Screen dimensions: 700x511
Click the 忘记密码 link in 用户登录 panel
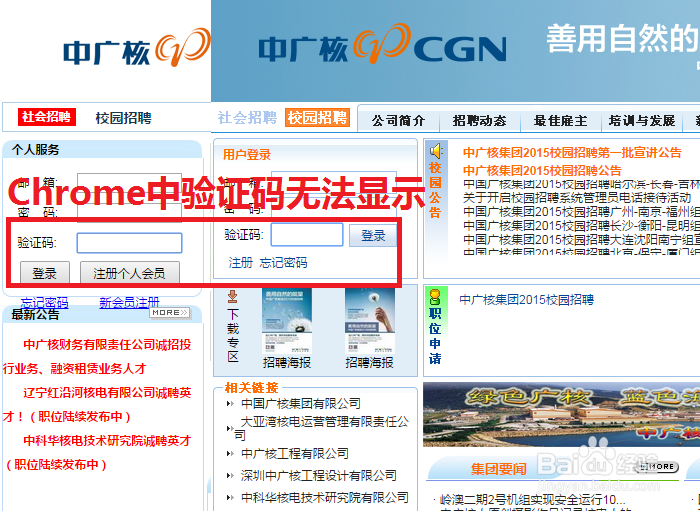(x=283, y=262)
